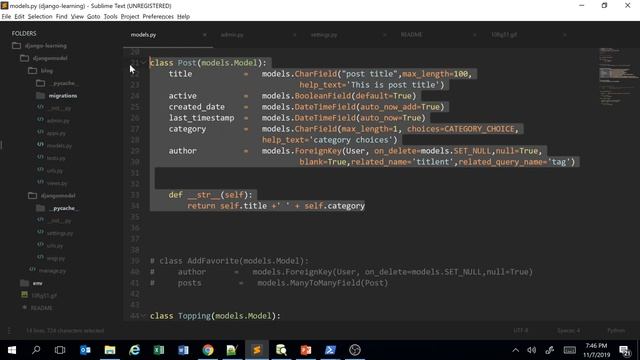
Task: Click the volume speaker tray icon
Action: coord(531,350)
